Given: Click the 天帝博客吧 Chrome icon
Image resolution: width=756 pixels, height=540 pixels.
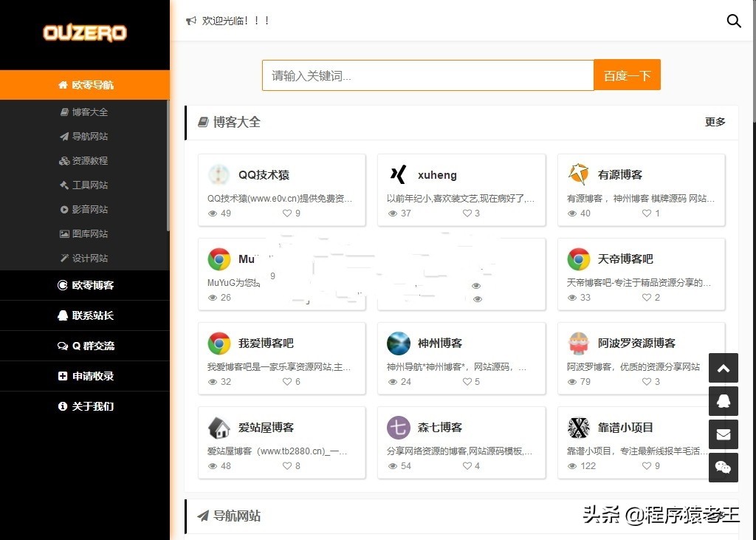Looking at the screenshot, I should (x=579, y=259).
